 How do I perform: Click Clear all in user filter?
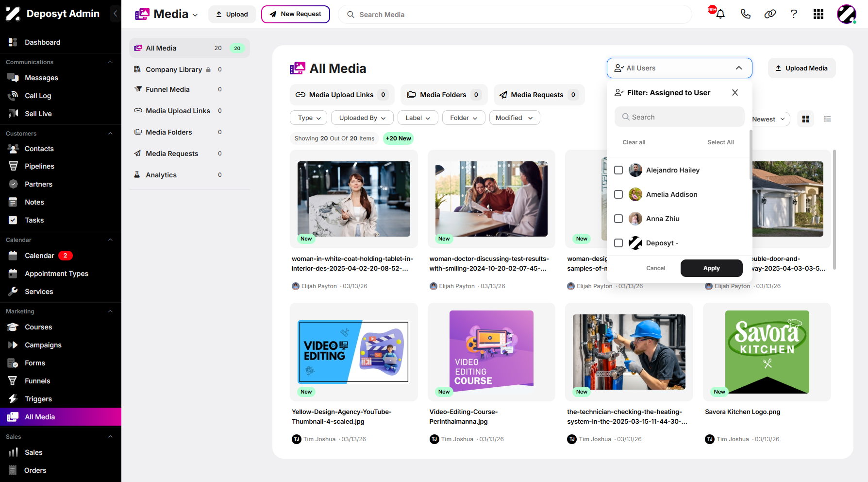(x=634, y=142)
